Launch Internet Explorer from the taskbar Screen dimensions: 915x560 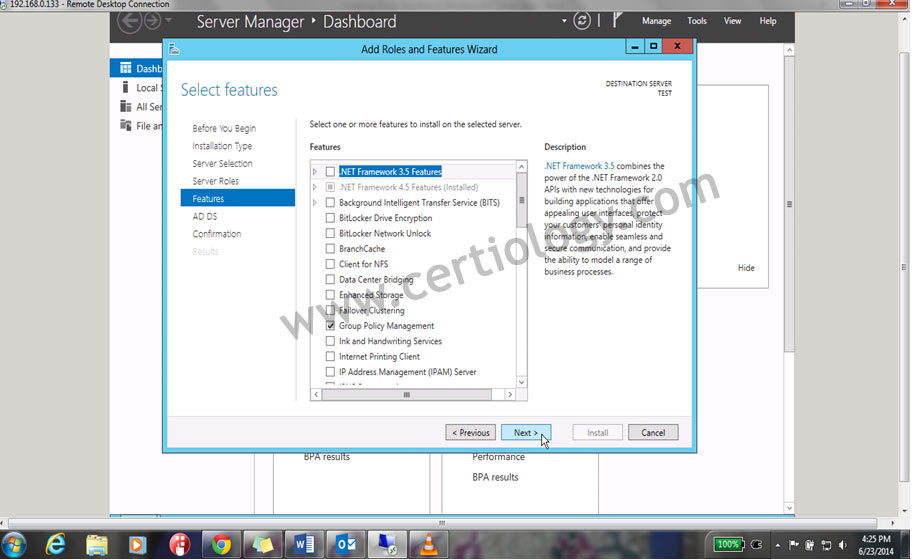[55, 545]
